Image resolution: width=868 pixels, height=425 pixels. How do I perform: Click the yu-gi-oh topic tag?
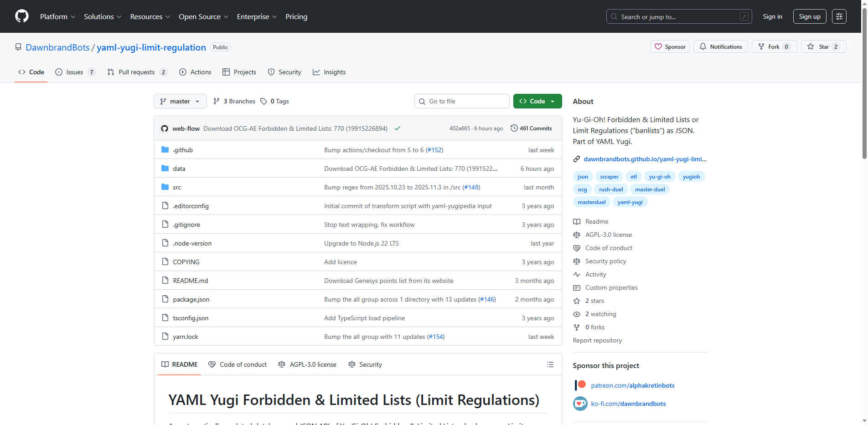660,177
